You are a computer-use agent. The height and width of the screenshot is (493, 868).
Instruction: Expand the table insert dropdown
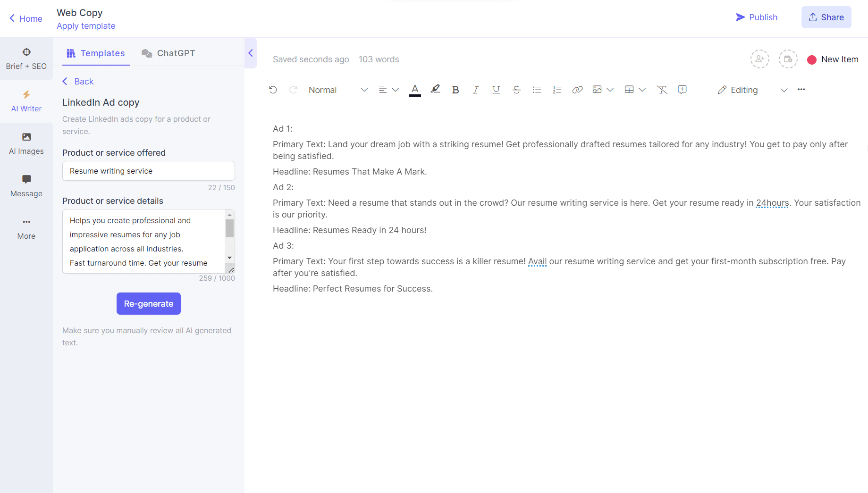click(641, 90)
